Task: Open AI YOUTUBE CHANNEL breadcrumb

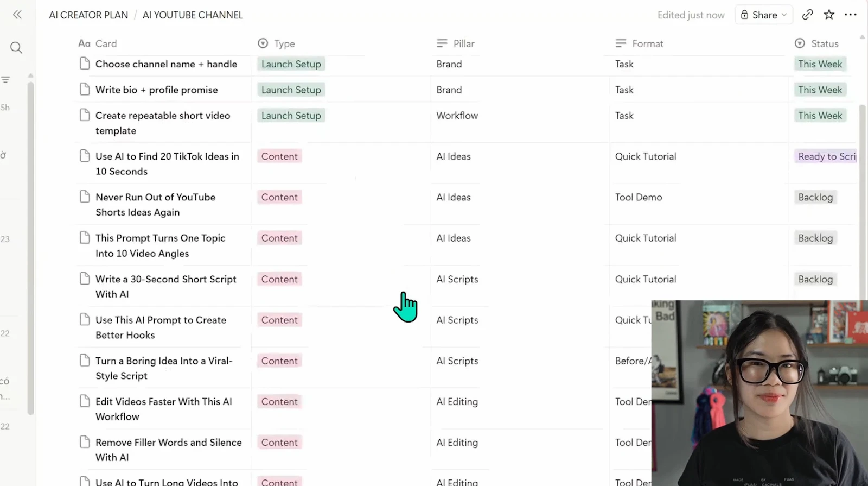Action: click(193, 15)
